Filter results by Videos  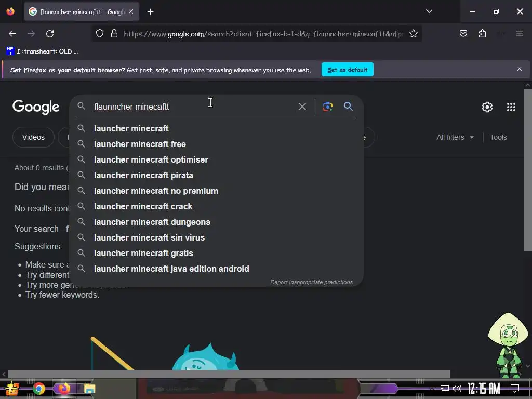pos(33,137)
